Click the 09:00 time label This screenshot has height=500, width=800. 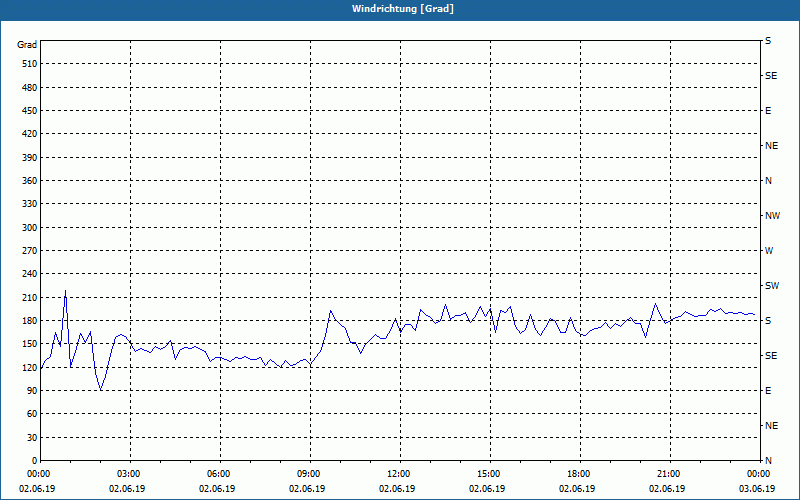point(310,474)
